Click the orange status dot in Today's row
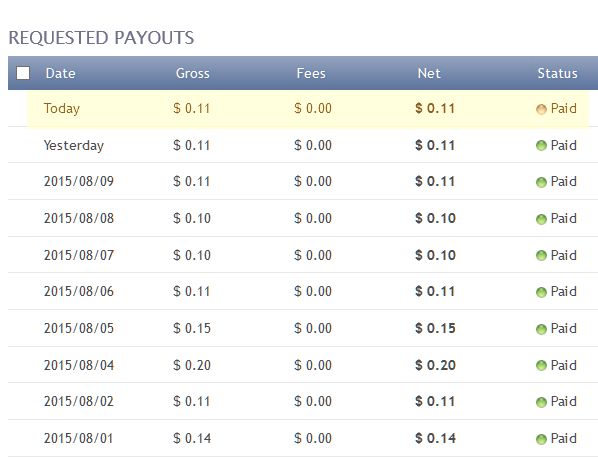The image size is (598, 458). pyautogui.click(x=541, y=109)
